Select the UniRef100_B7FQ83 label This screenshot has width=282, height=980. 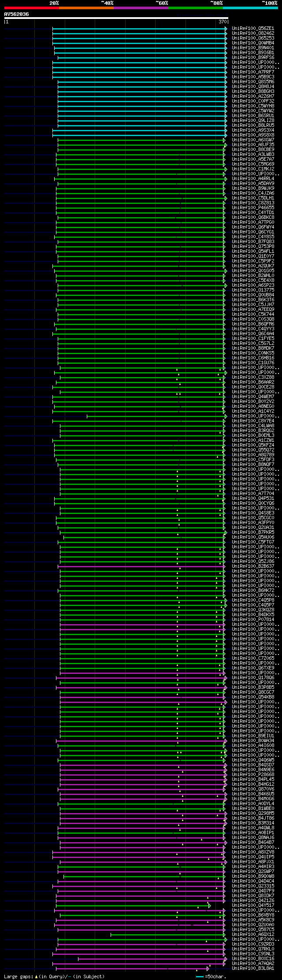(x=253, y=242)
